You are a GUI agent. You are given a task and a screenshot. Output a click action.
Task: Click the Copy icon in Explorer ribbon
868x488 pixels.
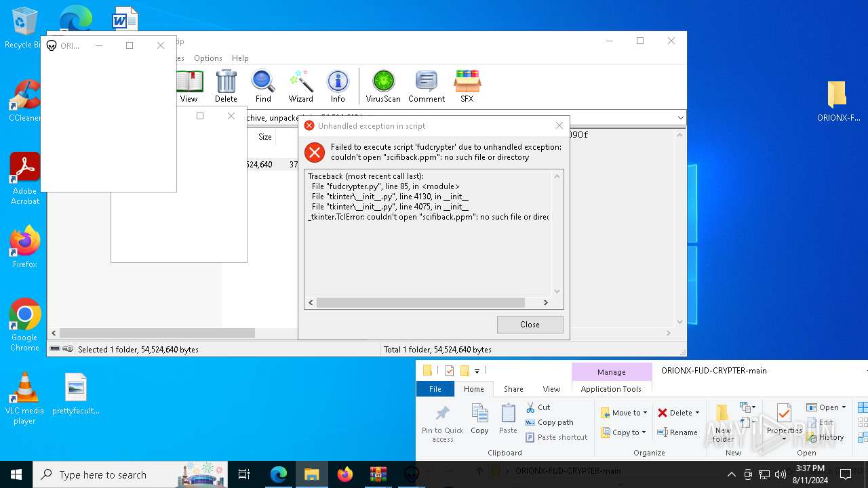click(479, 420)
